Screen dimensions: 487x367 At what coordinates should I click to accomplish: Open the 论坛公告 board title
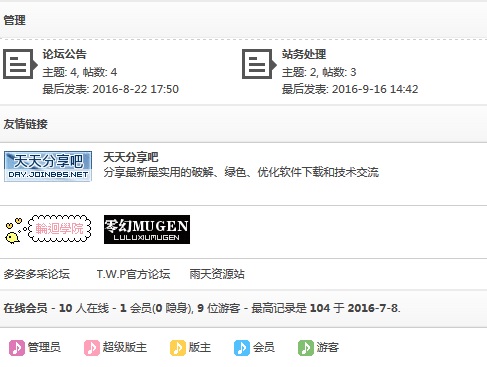point(64,54)
